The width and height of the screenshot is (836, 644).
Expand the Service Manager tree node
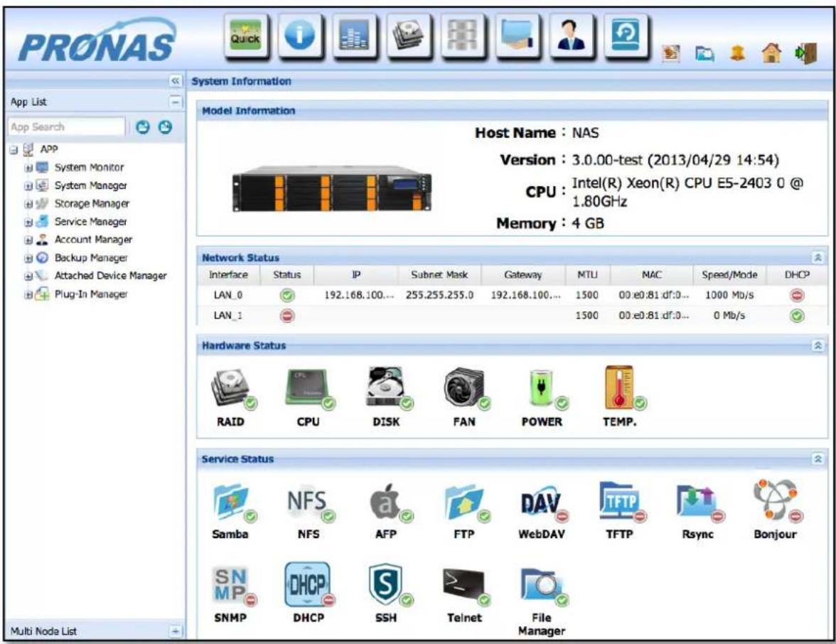(28, 222)
